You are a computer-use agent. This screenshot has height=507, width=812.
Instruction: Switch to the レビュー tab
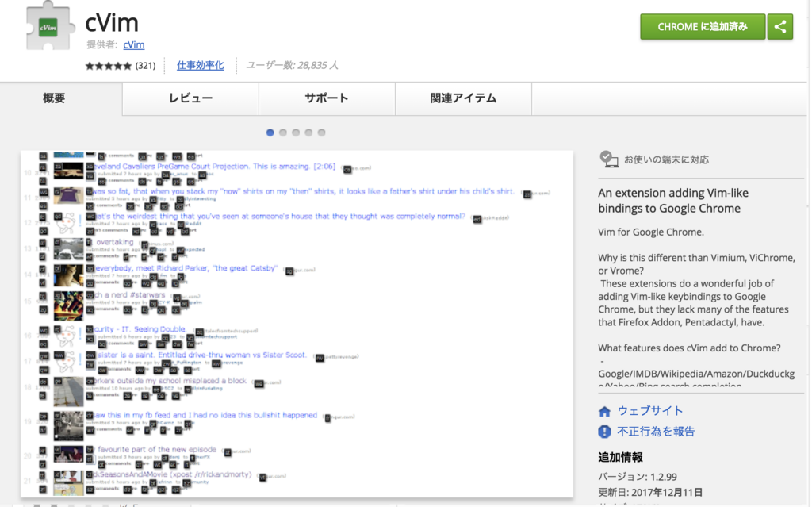190,98
